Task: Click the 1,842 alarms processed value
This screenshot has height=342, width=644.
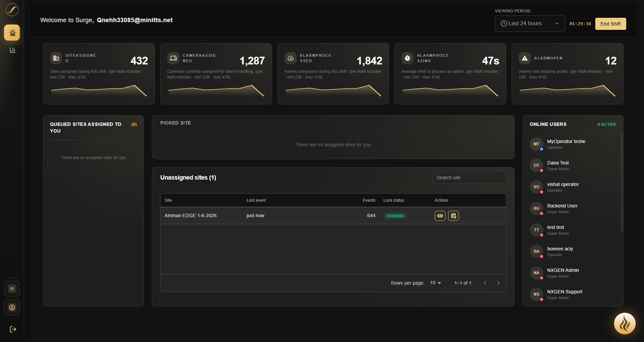Action: 370,61
